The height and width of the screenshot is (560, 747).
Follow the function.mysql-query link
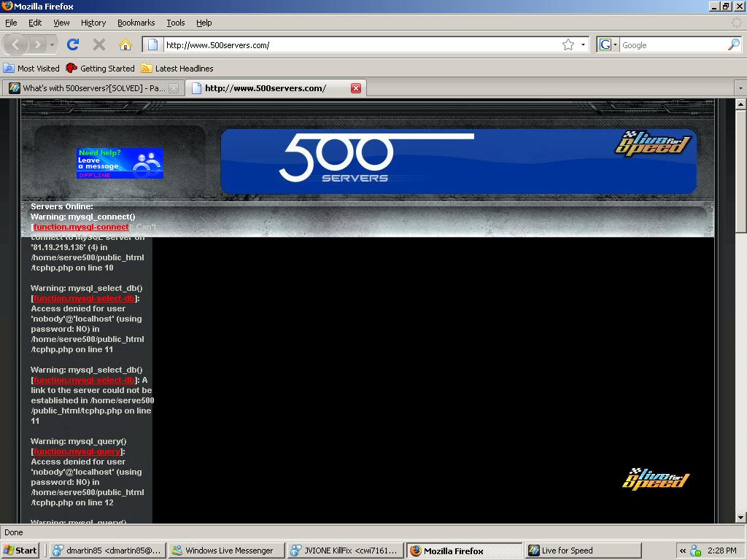click(77, 451)
